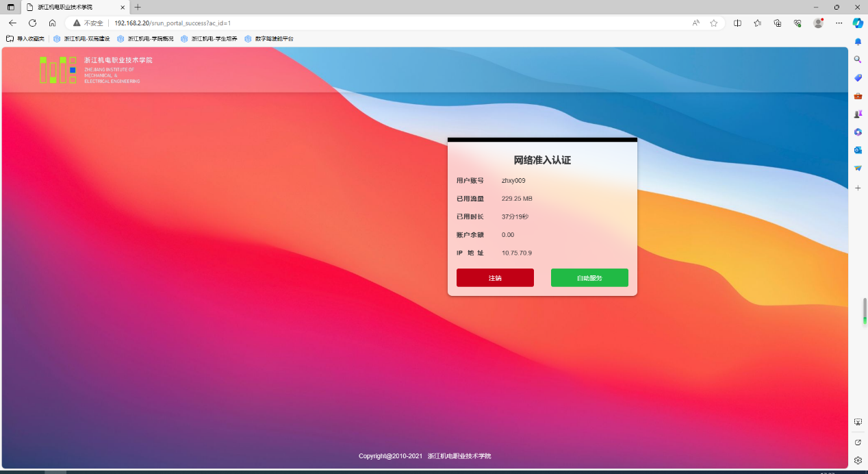The height and width of the screenshot is (474, 868).
Task: Expand the tab actions menu button
Action: [10, 7]
